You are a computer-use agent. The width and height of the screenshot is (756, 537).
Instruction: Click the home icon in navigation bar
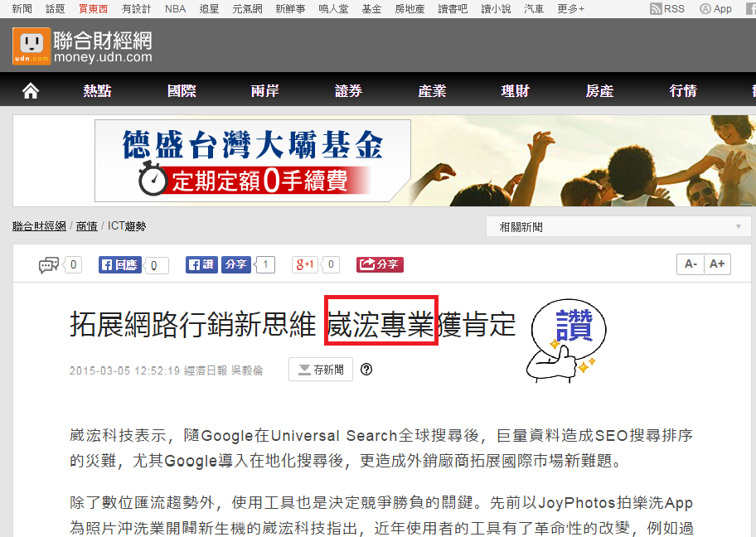point(31,91)
